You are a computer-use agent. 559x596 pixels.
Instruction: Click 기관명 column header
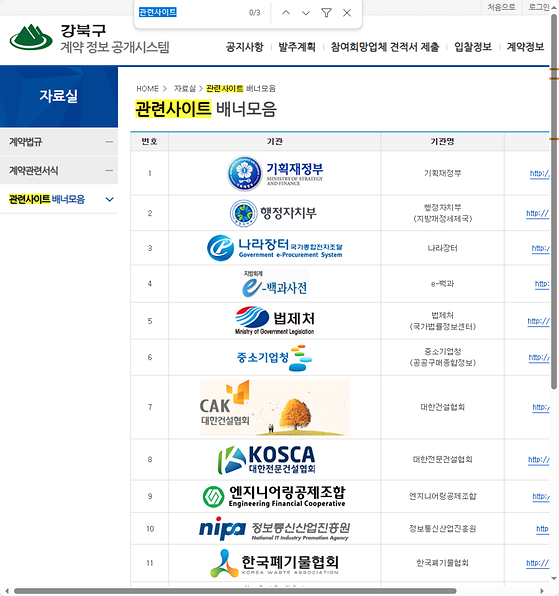pos(442,141)
